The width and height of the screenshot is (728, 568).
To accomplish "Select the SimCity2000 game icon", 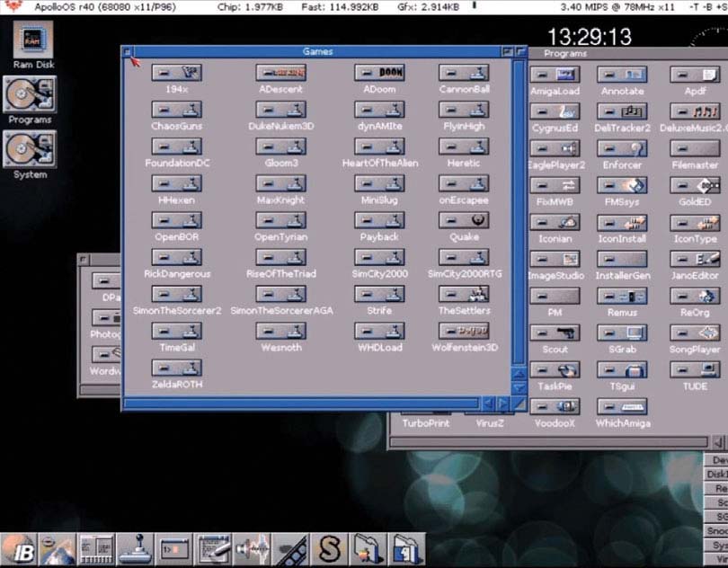I will [379, 257].
